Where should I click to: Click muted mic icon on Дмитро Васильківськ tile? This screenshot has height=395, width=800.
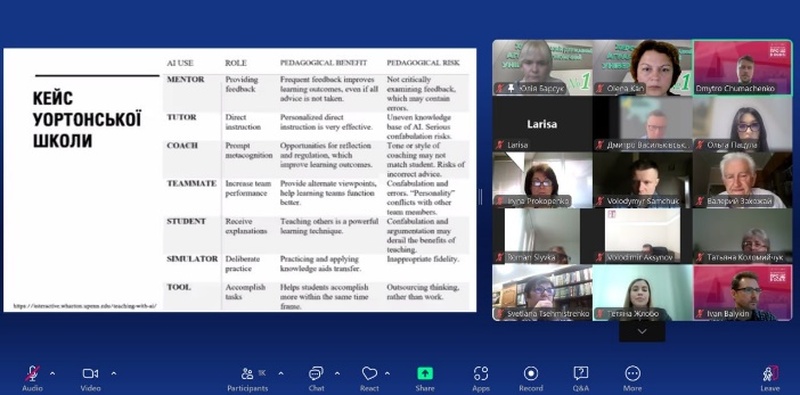600,145
